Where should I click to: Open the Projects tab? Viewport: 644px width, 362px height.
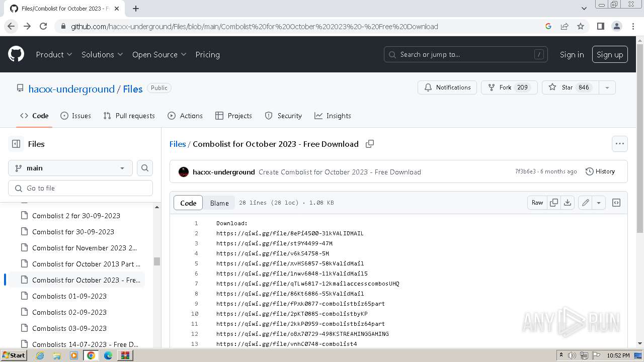pyautogui.click(x=233, y=116)
